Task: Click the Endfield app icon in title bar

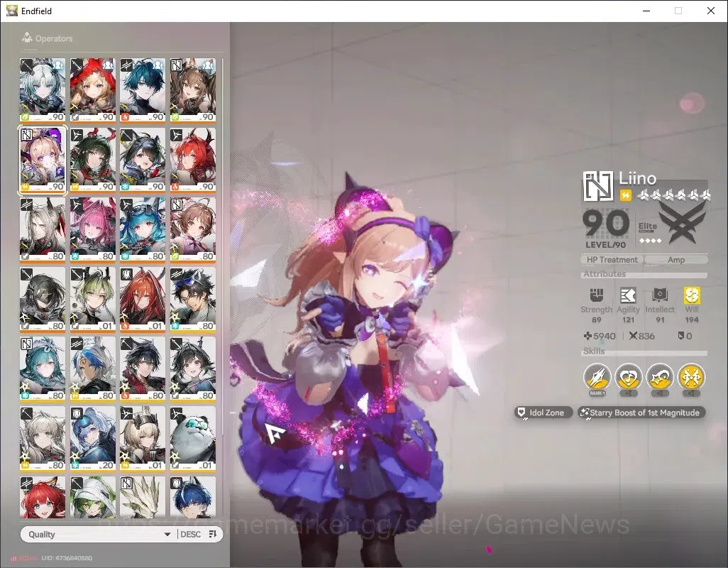Action: point(11,11)
